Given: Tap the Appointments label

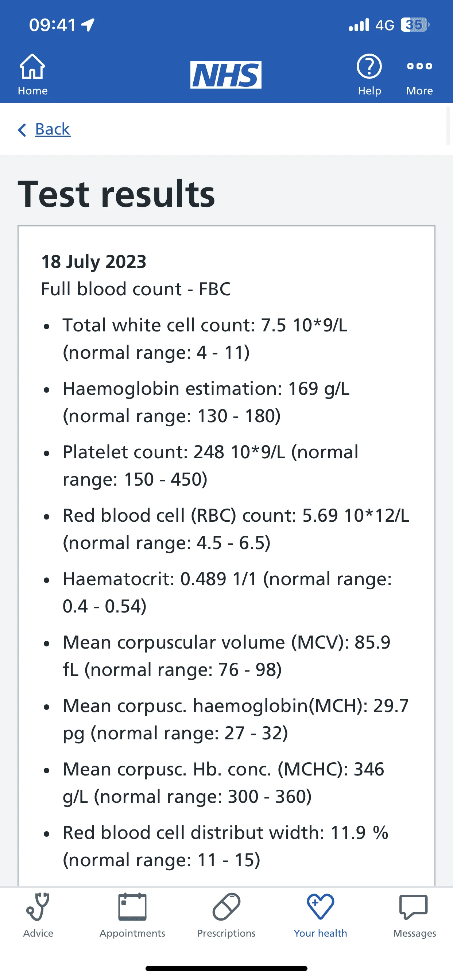Looking at the screenshot, I should point(132,933).
